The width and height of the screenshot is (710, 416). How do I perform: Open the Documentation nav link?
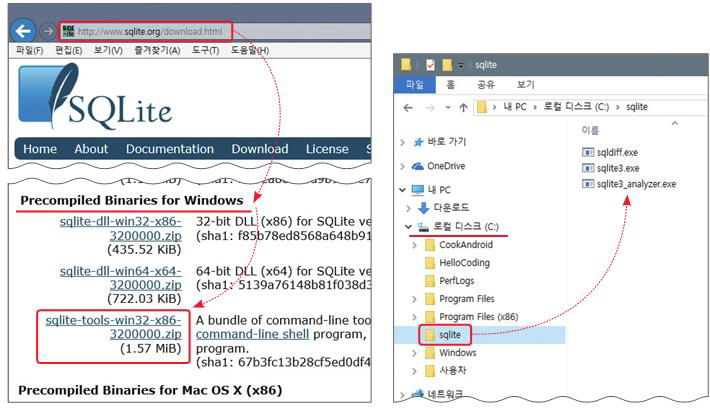[x=170, y=149]
